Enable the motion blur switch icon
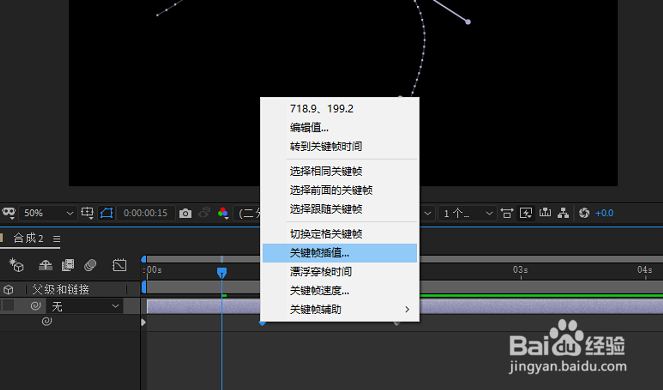This screenshot has width=663, height=390. [x=90, y=265]
